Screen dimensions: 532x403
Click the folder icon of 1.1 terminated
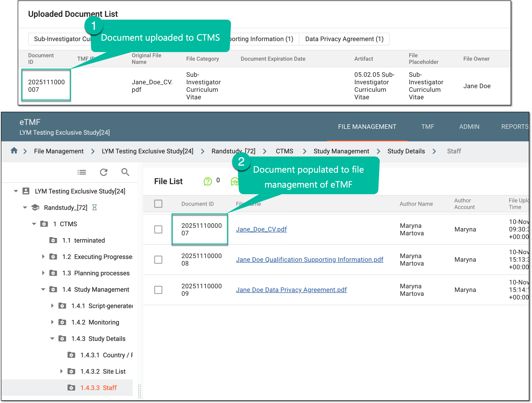pyautogui.click(x=53, y=240)
